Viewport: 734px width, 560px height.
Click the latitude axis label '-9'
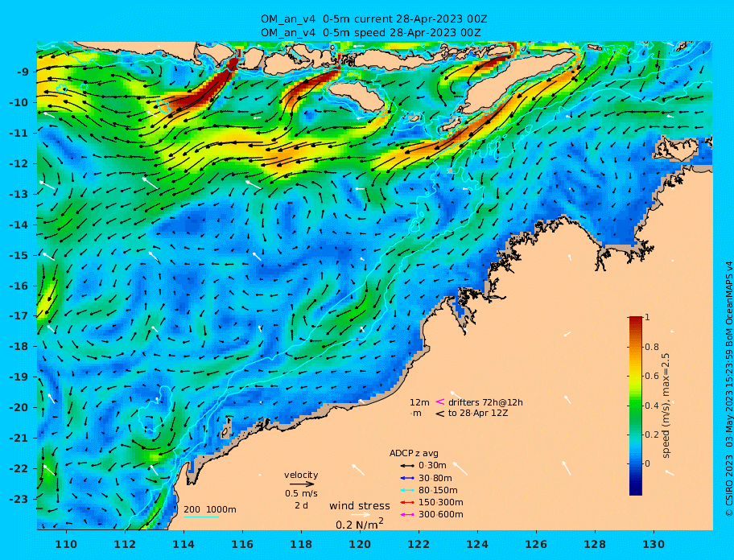(x=23, y=72)
